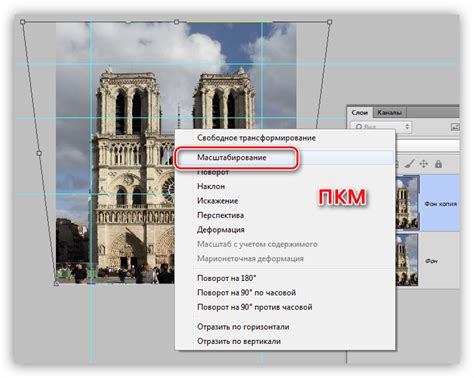
Task: Open the layer filter type dropdown
Action: 381,127
